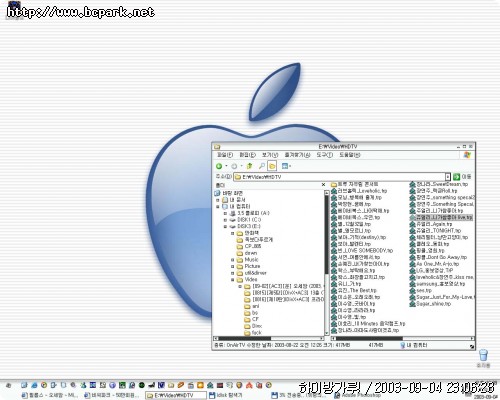Click the folder tree horizontal scrollbar
This screenshot has width=500, height=400.
(x=269, y=338)
